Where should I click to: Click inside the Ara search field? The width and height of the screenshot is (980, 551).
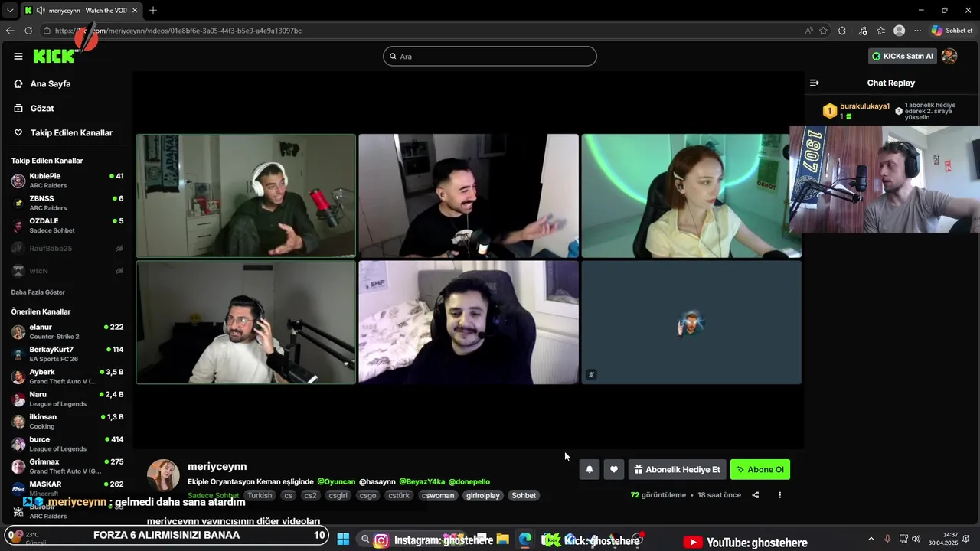[489, 56]
